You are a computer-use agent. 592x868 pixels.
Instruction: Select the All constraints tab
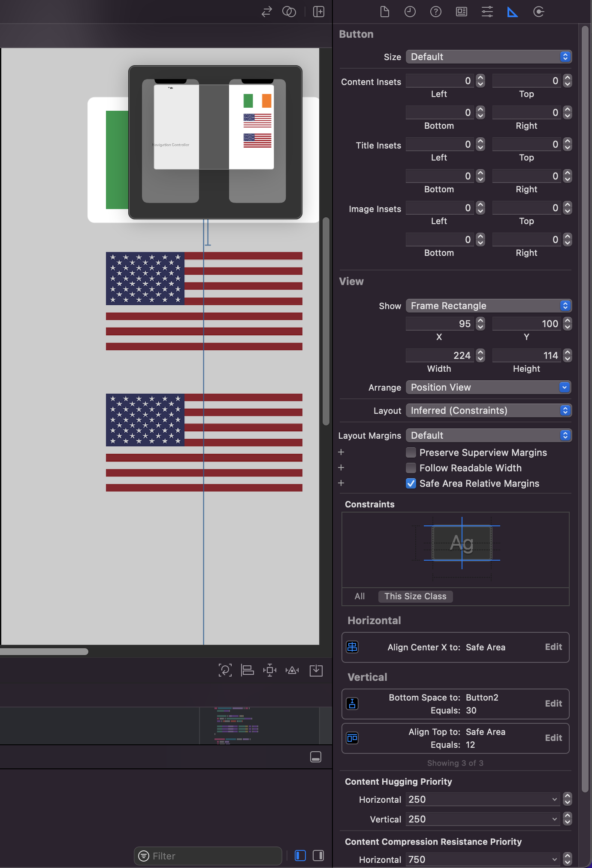(359, 596)
